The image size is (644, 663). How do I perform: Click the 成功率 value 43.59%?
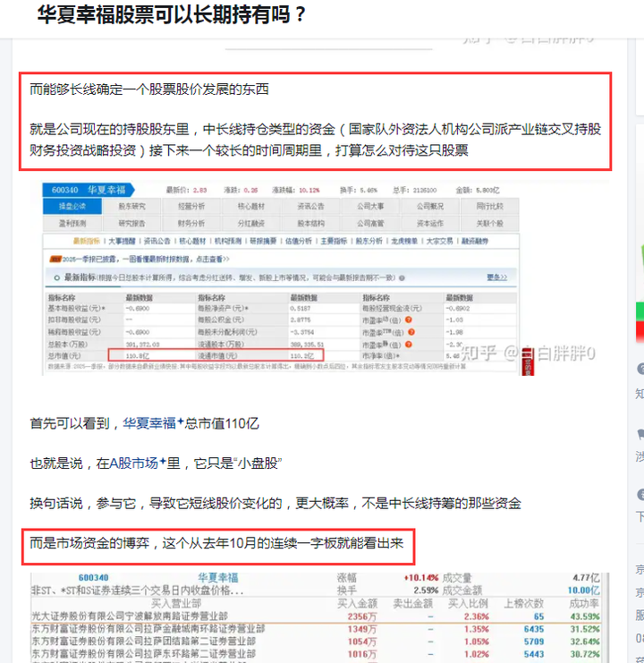coord(585,616)
